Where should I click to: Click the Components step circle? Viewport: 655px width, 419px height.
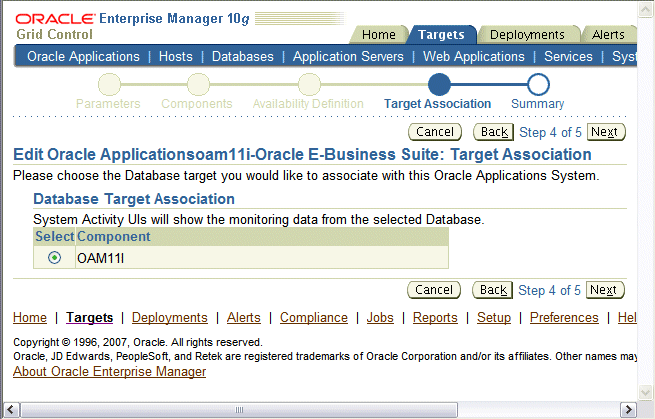point(198,84)
